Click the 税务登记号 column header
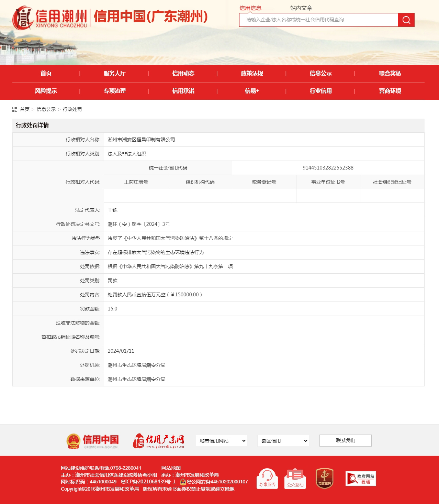This screenshot has height=504, width=439. click(264, 182)
